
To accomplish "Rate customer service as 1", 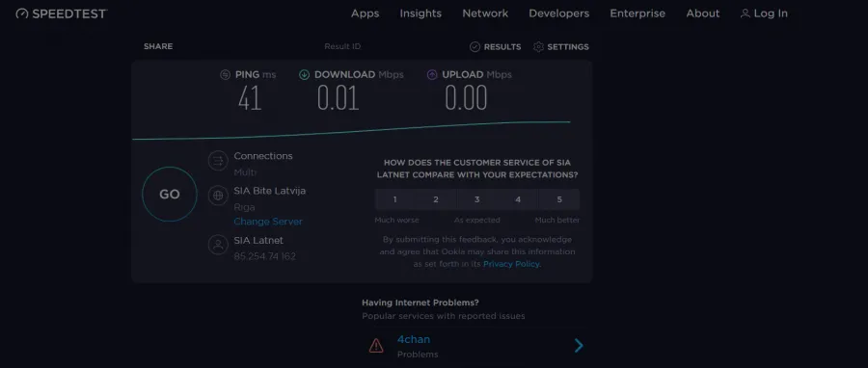I will [x=394, y=199].
